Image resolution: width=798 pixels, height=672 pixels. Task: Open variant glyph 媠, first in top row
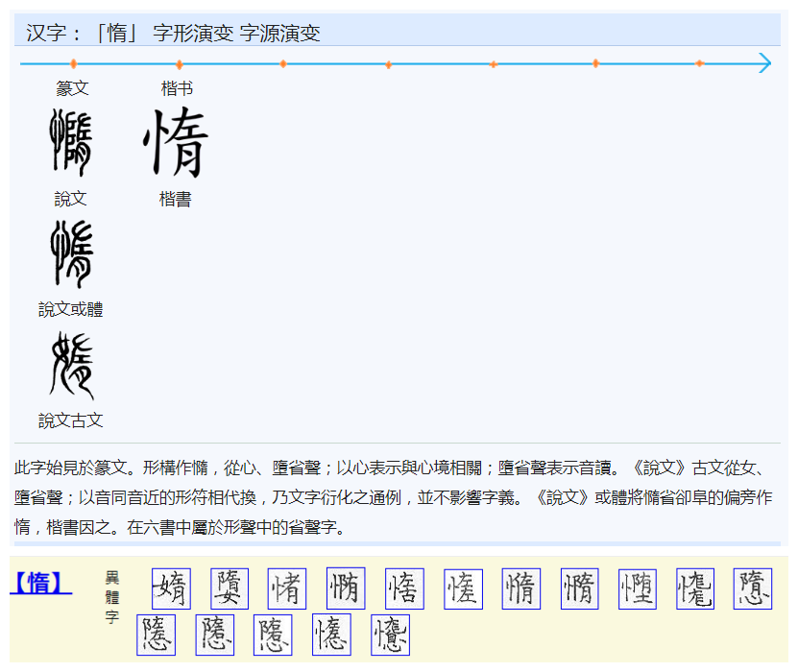click(172, 588)
